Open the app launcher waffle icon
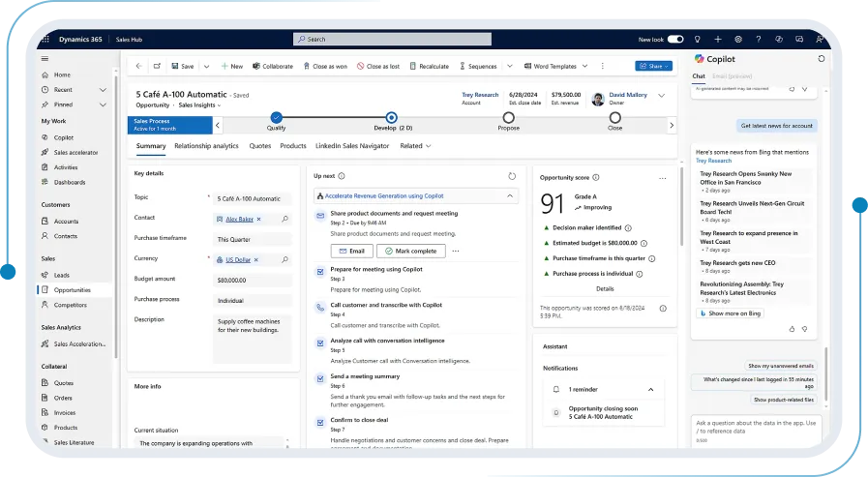 tap(45, 40)
